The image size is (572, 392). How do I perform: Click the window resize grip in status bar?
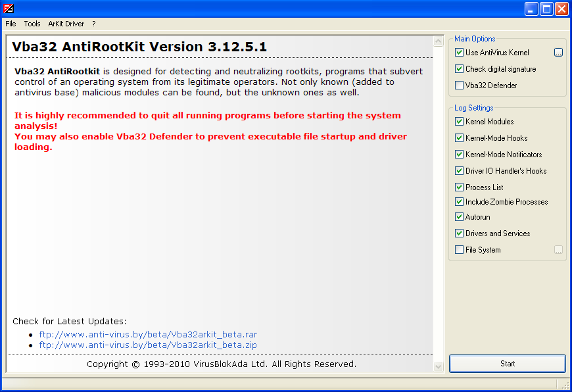(x=565, y=385)
